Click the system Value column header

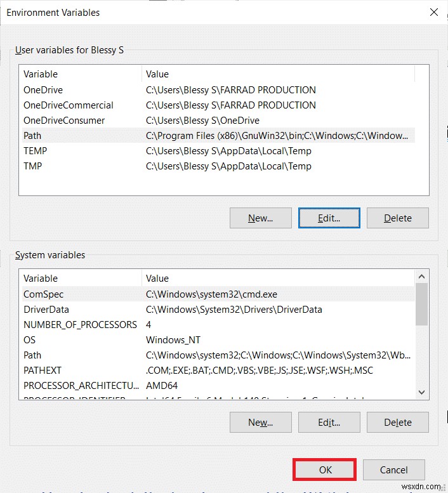click(x=278, y=279)
